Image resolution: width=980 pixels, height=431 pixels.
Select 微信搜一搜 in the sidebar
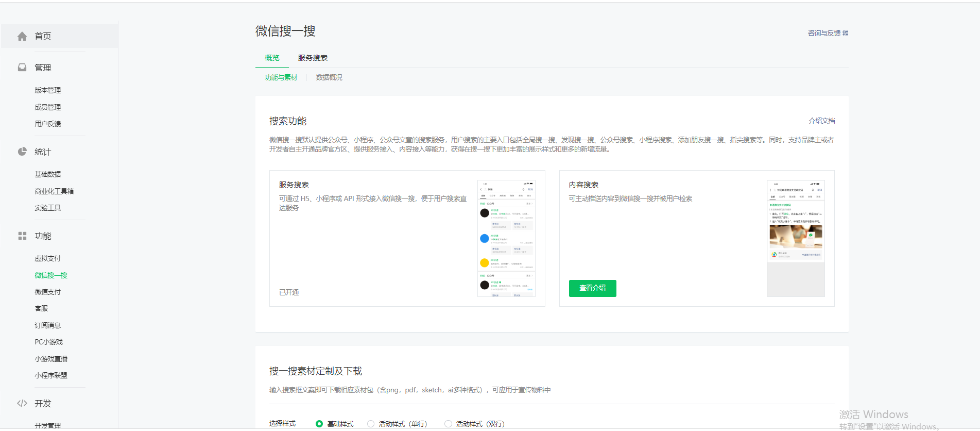tap(51, 275)
